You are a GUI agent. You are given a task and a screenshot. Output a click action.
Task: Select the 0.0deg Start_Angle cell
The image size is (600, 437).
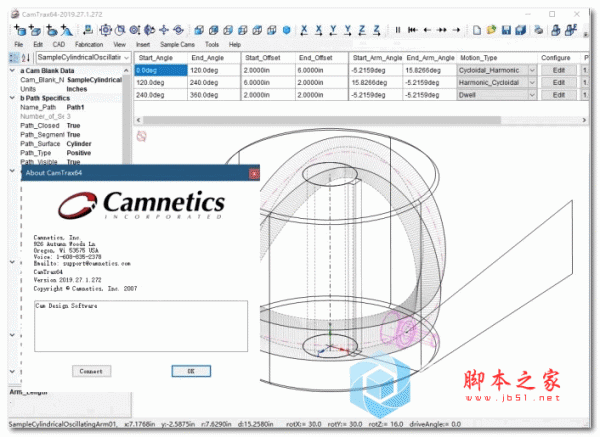[161, 70]
